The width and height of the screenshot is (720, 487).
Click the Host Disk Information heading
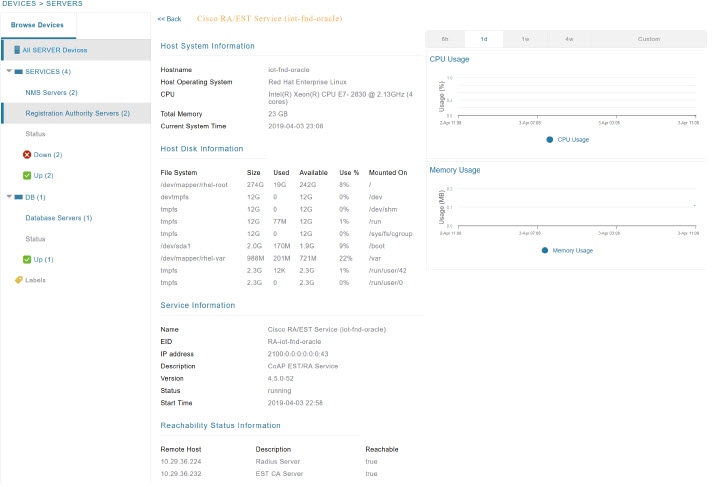(202, 149)
